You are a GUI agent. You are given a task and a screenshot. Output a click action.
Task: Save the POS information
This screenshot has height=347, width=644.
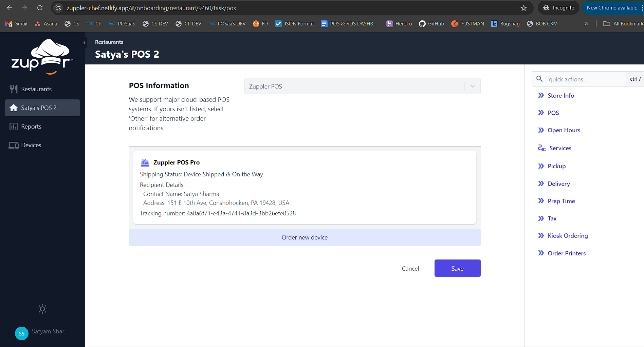coord(457,268)
